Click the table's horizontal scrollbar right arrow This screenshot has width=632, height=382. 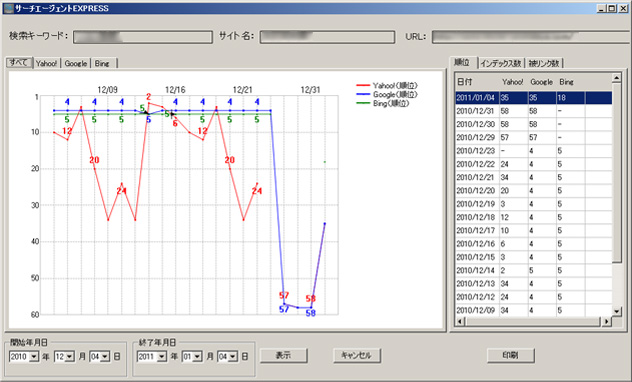(606, 321)
